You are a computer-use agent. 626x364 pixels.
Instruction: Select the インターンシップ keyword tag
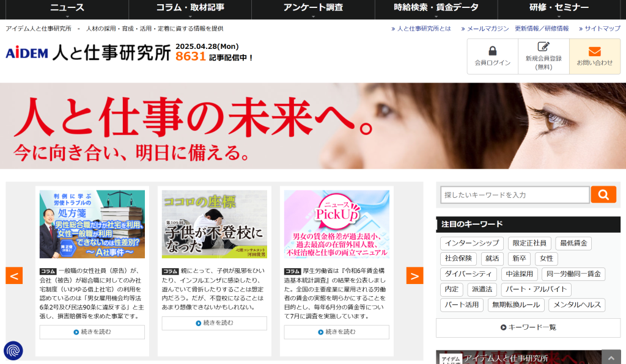click(472, 243)
